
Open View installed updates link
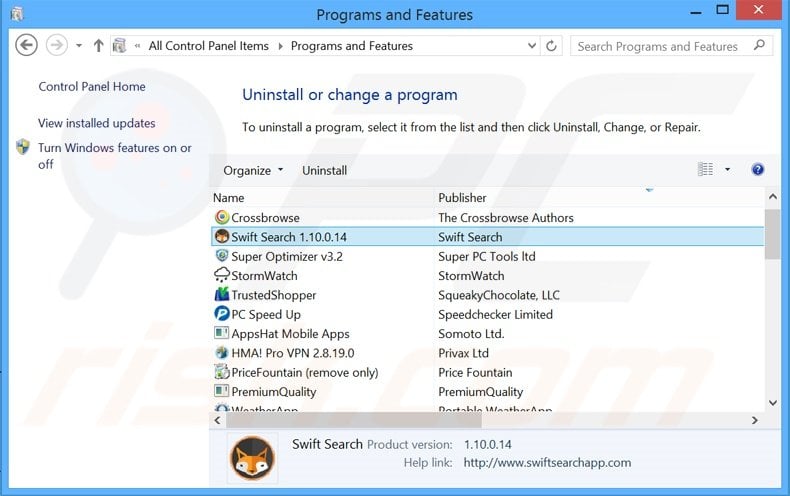tap(97, 123)
